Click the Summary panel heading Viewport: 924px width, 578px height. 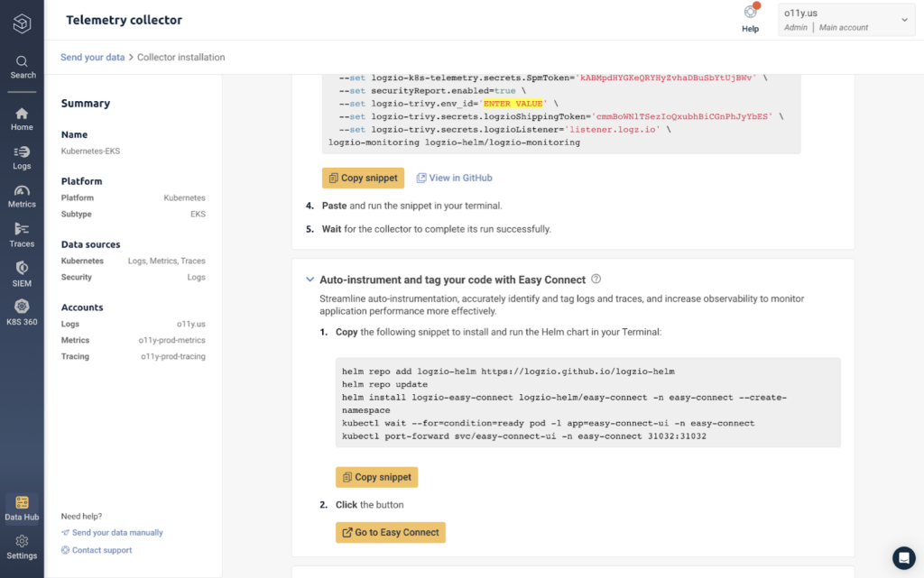86,103
